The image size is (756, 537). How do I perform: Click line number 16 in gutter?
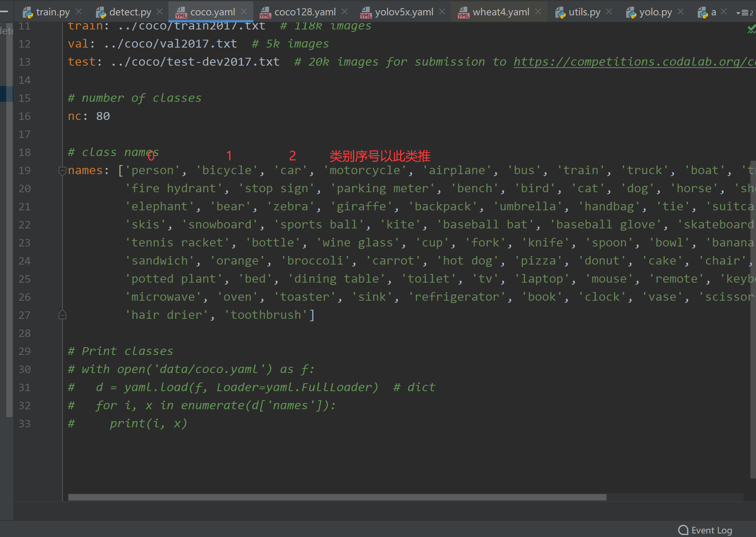24,116
